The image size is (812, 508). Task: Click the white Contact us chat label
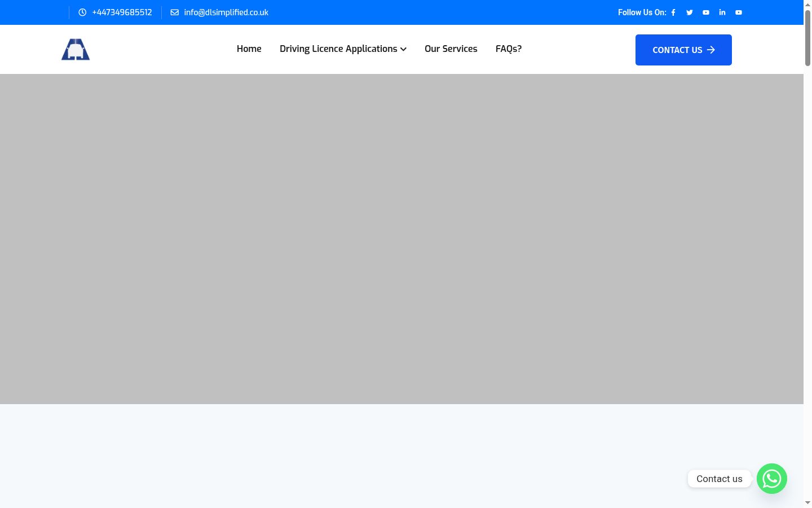[x=720, y=479]
